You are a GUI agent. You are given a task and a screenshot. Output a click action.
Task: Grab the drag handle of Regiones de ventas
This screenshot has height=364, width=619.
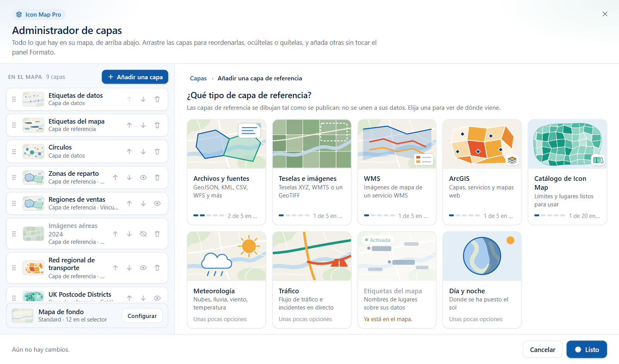point(14,203)
